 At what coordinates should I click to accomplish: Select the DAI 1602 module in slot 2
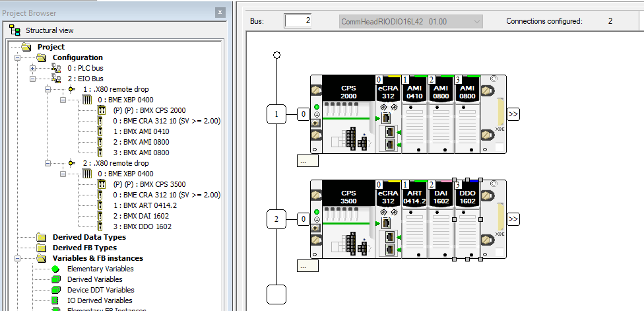coord(441,219)
